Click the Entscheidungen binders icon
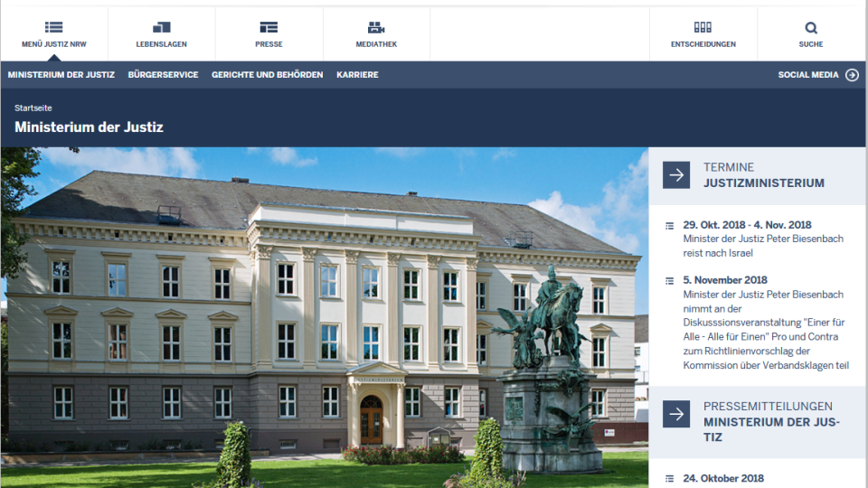Screen dimensions: 868x488 [703, 27]
